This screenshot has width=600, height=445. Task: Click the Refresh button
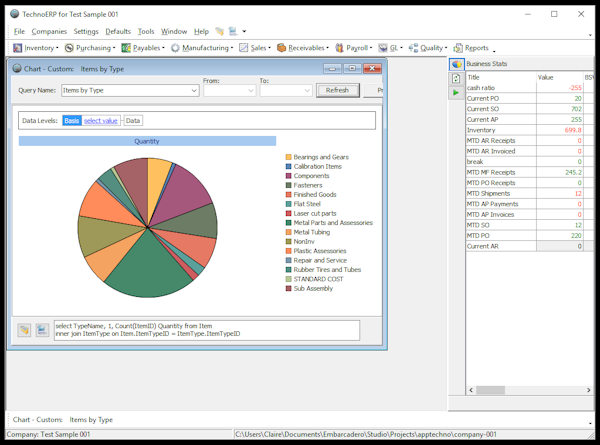[x=338, y=90]
